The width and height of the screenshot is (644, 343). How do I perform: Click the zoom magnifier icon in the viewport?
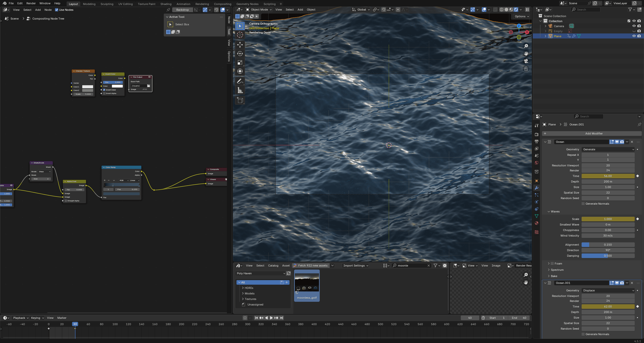526,46
